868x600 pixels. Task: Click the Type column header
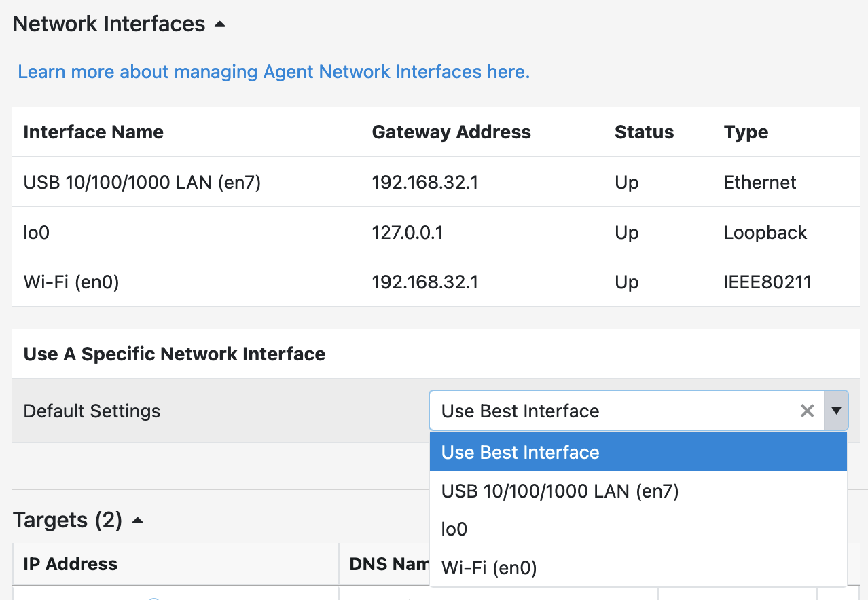click(x=745, y=132)
